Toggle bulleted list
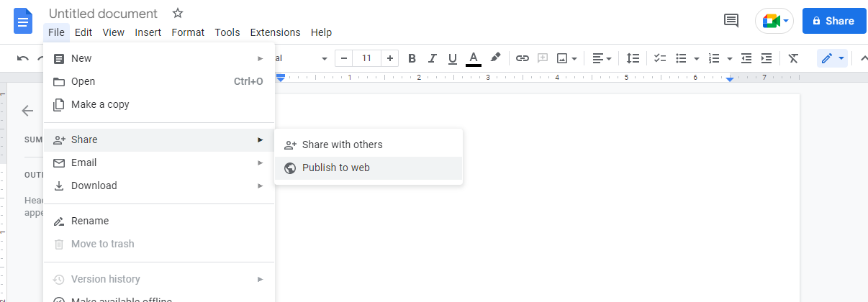Image resolution: width=868 pixels, height=302 pixels. tap(680, 58)
